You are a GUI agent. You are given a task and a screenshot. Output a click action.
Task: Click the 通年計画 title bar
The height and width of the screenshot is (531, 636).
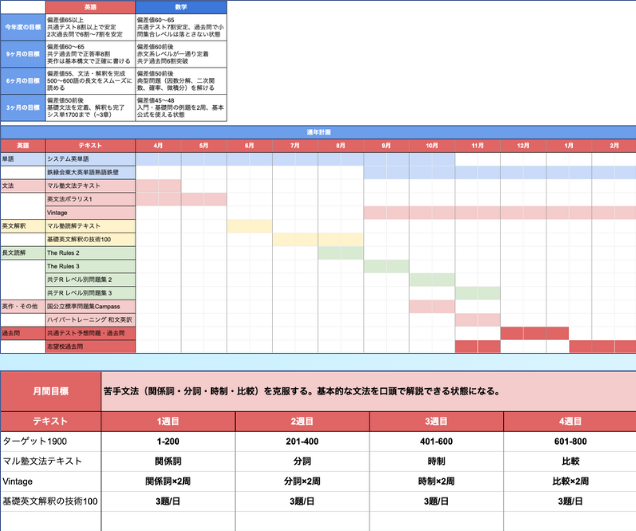click(x=318, y=132)
